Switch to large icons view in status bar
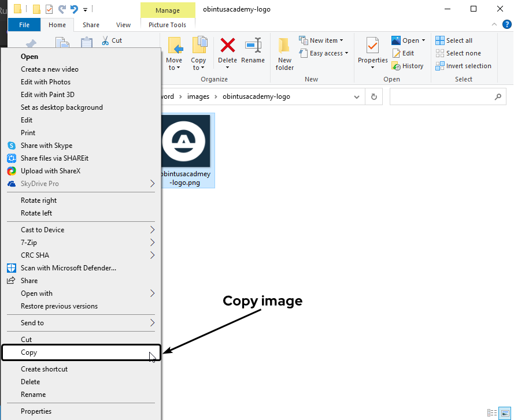Image resolution: width=514 pixels, height=420 pixels. (x=505, y=412)
